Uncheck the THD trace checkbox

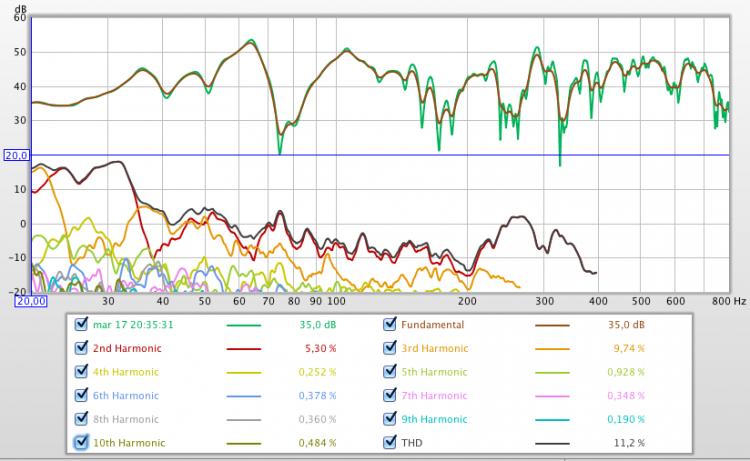tap(390, 442)
